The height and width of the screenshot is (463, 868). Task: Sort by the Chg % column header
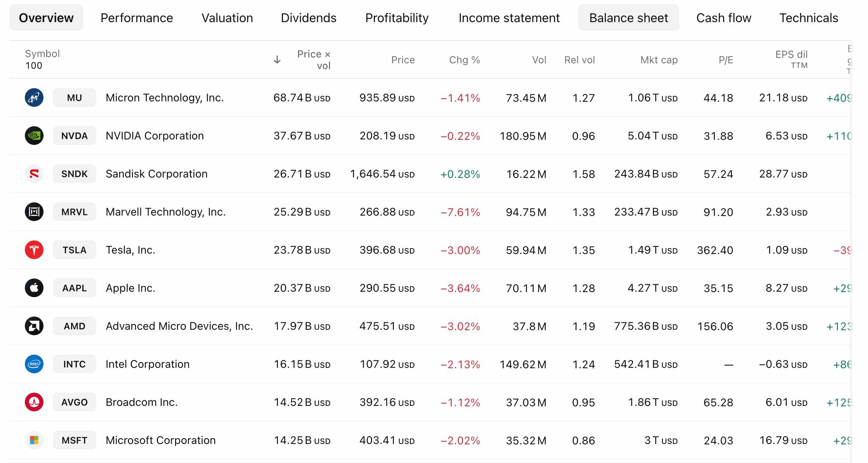click(x=464, y=60)
